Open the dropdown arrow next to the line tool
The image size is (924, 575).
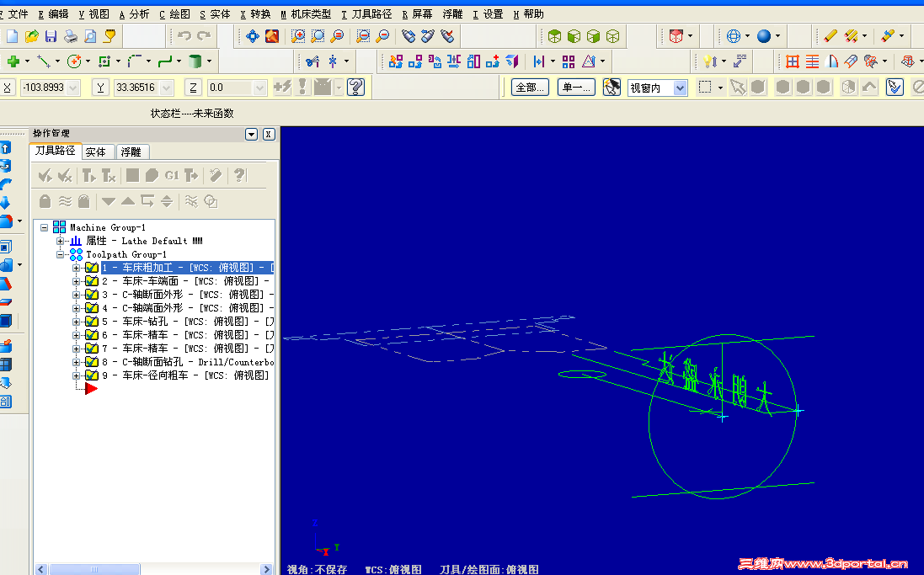pyautogui.click(x=58, y=61)
